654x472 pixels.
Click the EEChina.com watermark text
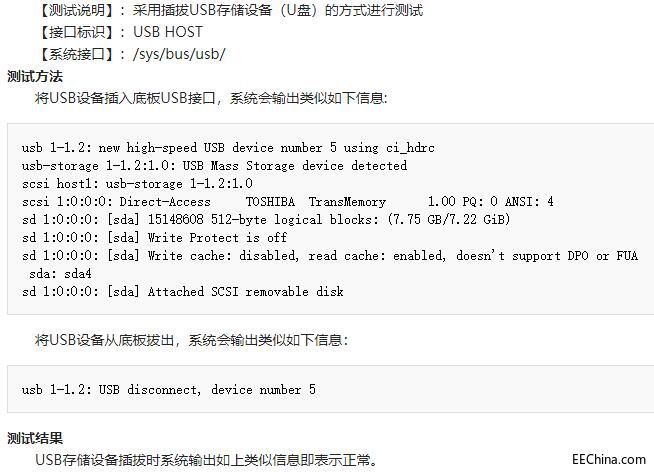(x=609, y=459)
